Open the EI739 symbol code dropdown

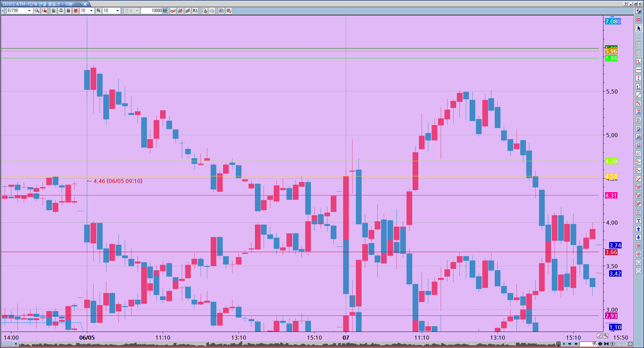tap(29, 11)
